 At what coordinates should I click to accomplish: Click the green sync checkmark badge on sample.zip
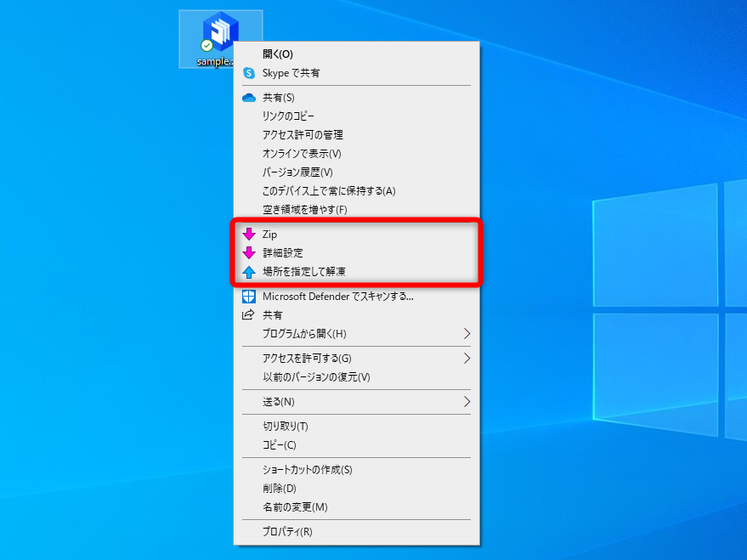click(x=208, y=45)
